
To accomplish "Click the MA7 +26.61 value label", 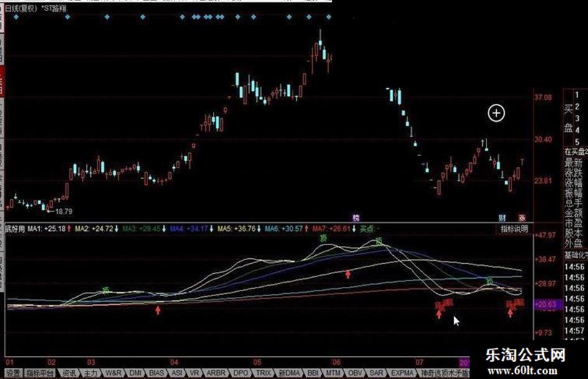I will click(332, 228).
